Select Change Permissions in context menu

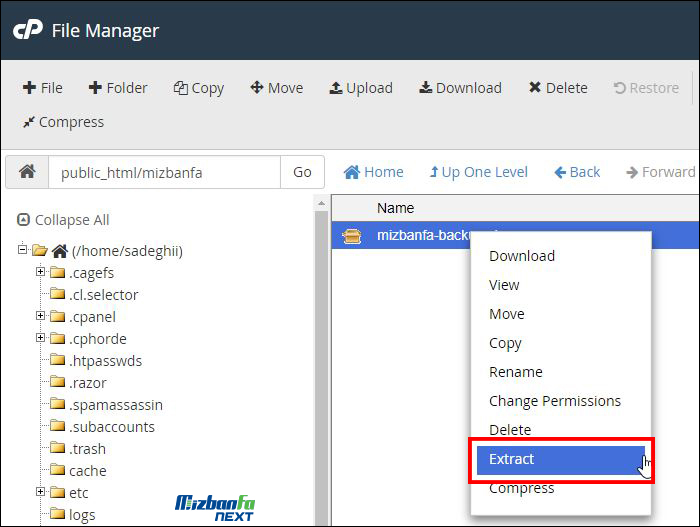tap(554, 401)
